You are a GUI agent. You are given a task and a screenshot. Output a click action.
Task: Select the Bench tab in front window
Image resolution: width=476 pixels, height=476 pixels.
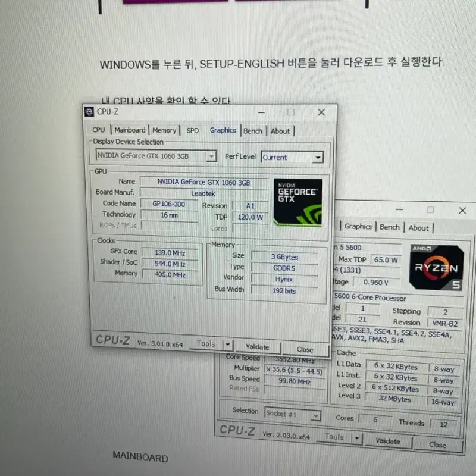pyautogui.click(x=252, y=131)
